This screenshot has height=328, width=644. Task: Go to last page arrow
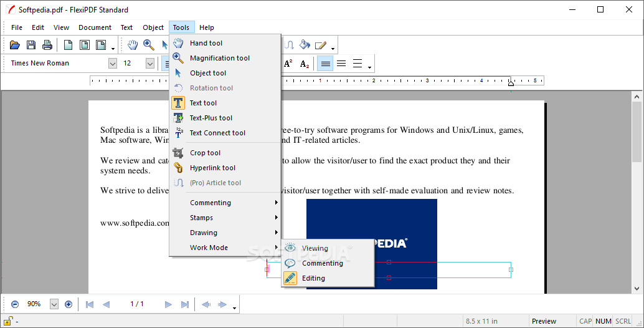[x=185, y=304]
